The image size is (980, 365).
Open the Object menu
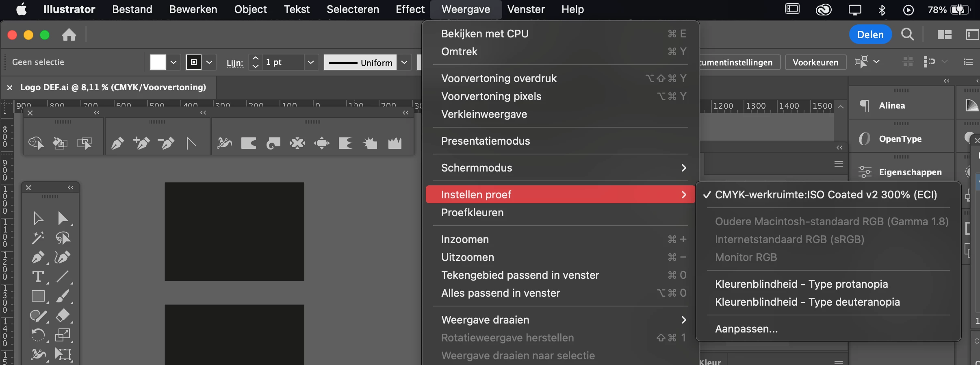[x=250, y=9]
